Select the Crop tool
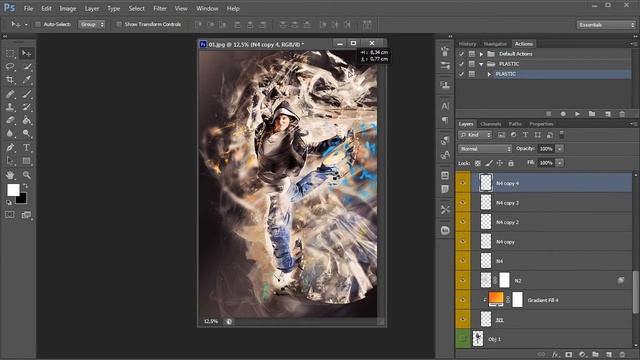Viewport: 640px width, 360px height. tap(10, 80)
